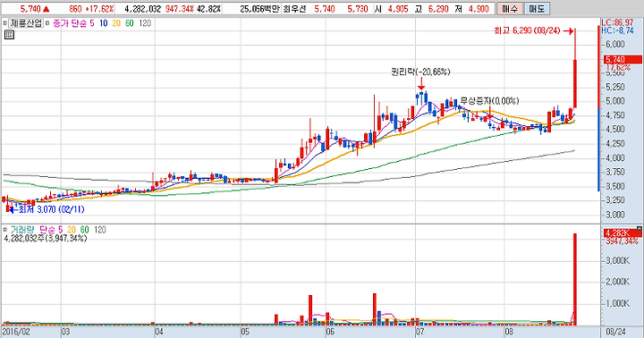Click the 무상증자(0.00%) annotation

pos(489,101)
